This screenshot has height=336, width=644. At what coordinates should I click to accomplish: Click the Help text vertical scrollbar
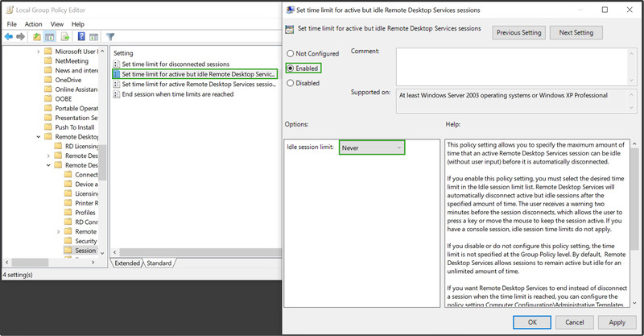pyautogui.click(x=634, y=197)
